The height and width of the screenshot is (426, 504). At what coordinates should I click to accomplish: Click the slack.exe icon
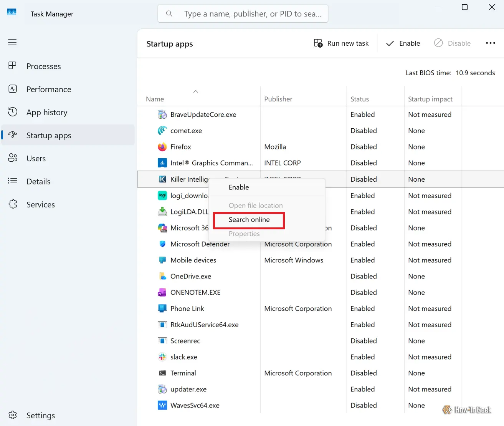click(162, 357)
